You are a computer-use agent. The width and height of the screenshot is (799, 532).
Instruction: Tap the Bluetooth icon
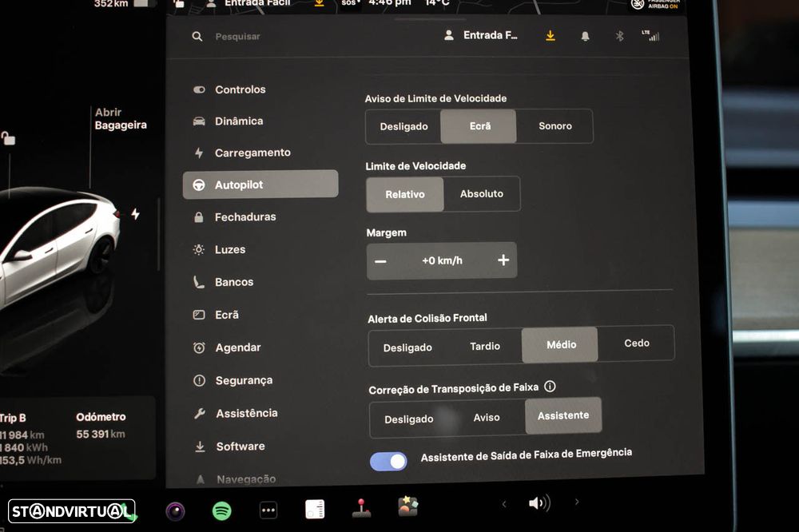(x=620, y=36)
